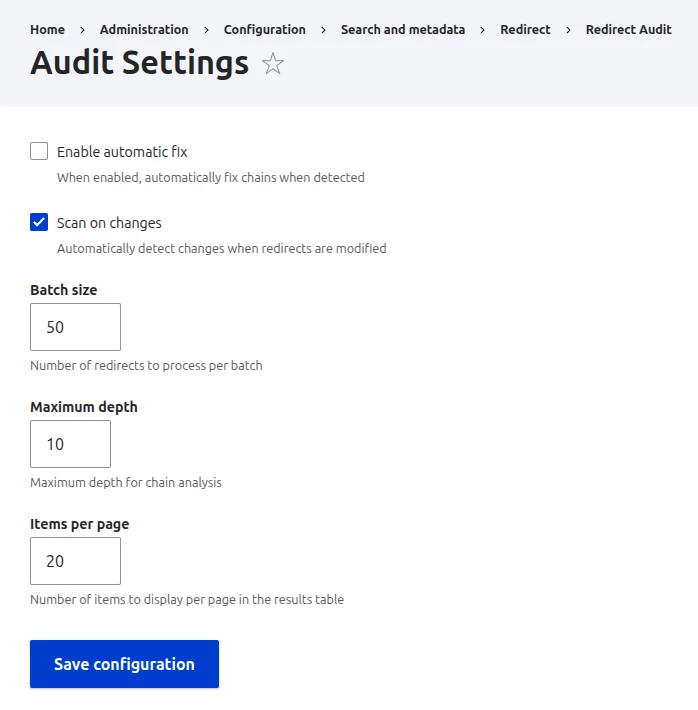Click the Batch size input field
This screenshot has height=710, width=698.
pos(75,327)
